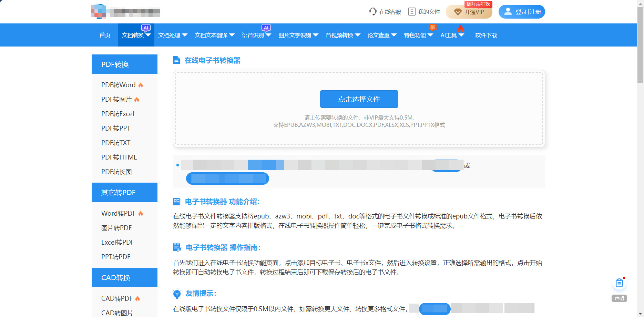Open the Word转PDF sidebar link
This screenshot has height=317, width=644.
[x=118, y=214]
